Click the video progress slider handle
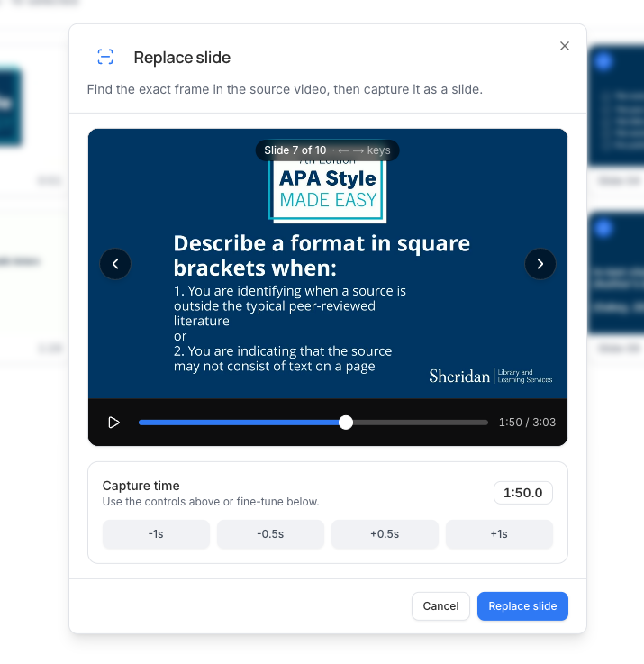Viewport: 644px width, 664px height. click(x=346, y=423)
